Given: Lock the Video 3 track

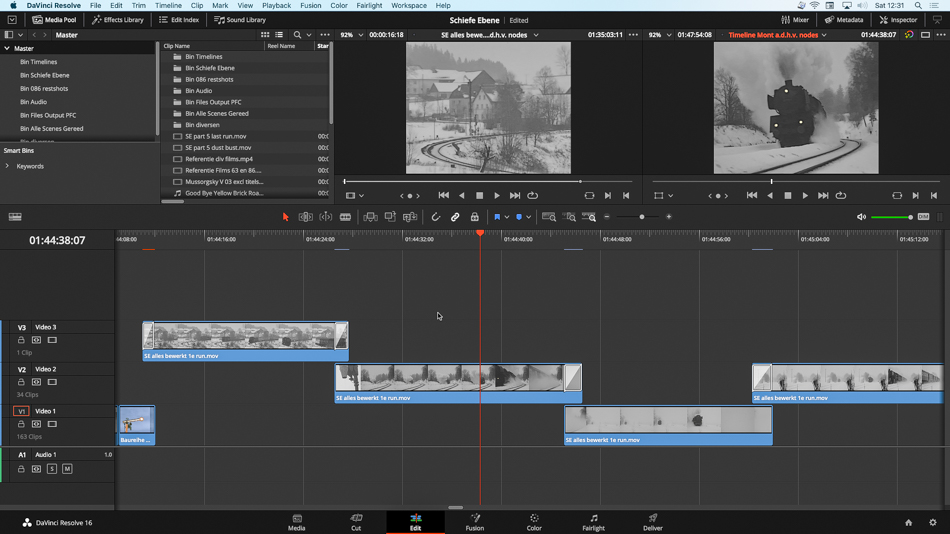Looking at the screenshot, I should coord(21,340).
